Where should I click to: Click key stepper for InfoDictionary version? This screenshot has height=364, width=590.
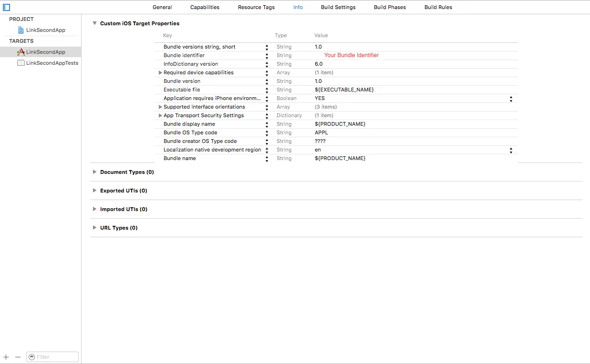point(267,64)
